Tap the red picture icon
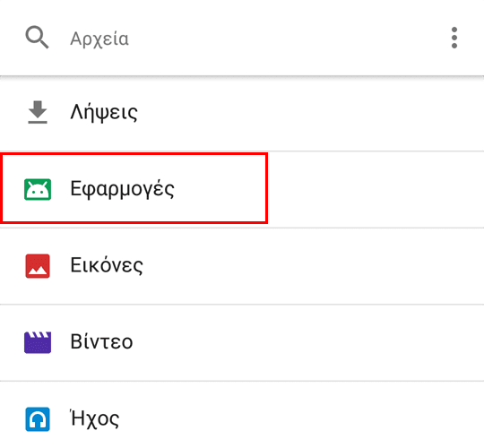The width and height of the screenshot is (484, 448). tap(38, 266)
